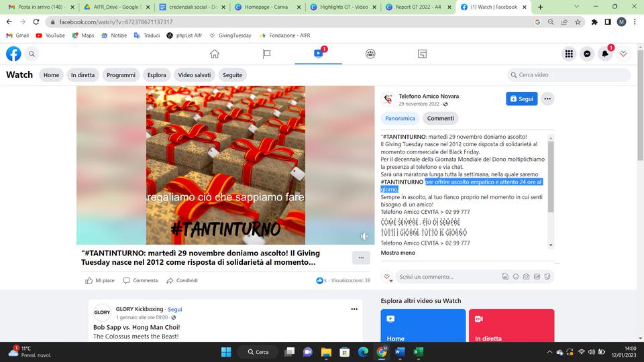Bookmark this page with the star icon
Screen dimensions: 644x362
tap(578, 21)
